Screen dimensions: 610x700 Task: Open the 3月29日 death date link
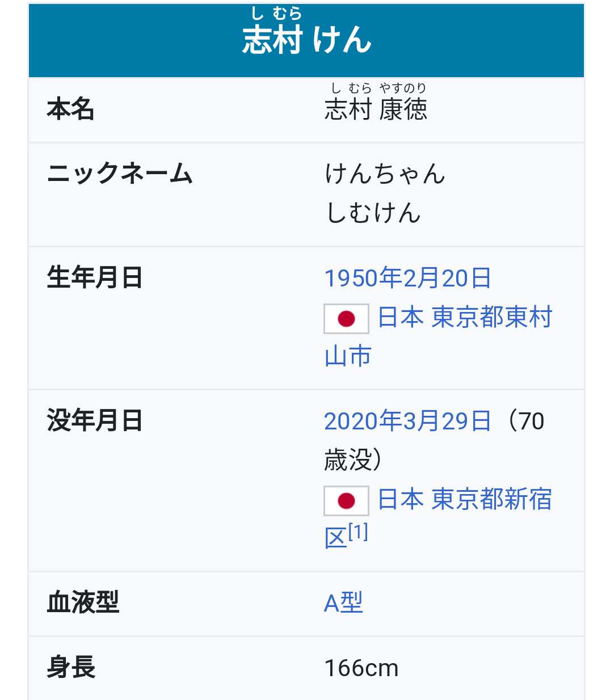pos(447,421)
